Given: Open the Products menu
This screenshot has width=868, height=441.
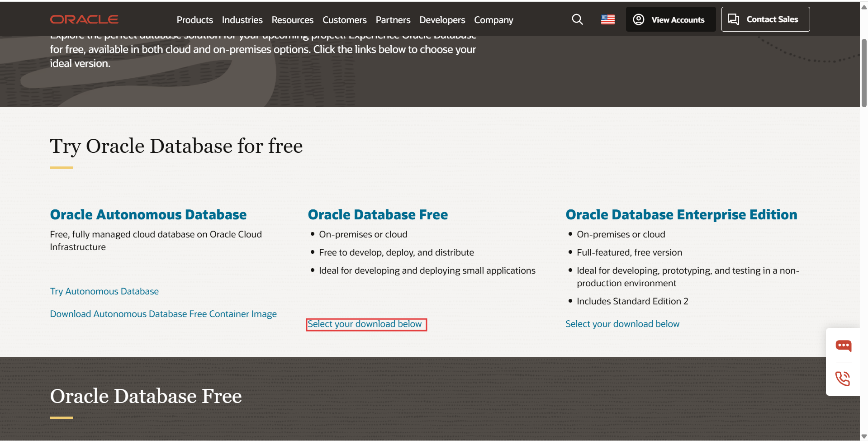Looking at the screenshot, I should pyautogui.click(x=195, y=20).
